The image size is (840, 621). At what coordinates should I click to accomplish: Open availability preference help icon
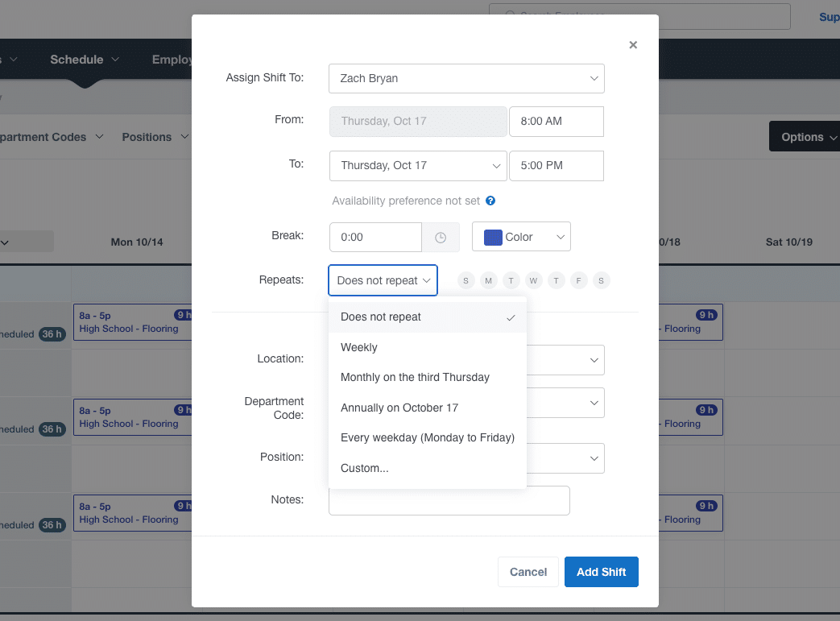point(490,201)
